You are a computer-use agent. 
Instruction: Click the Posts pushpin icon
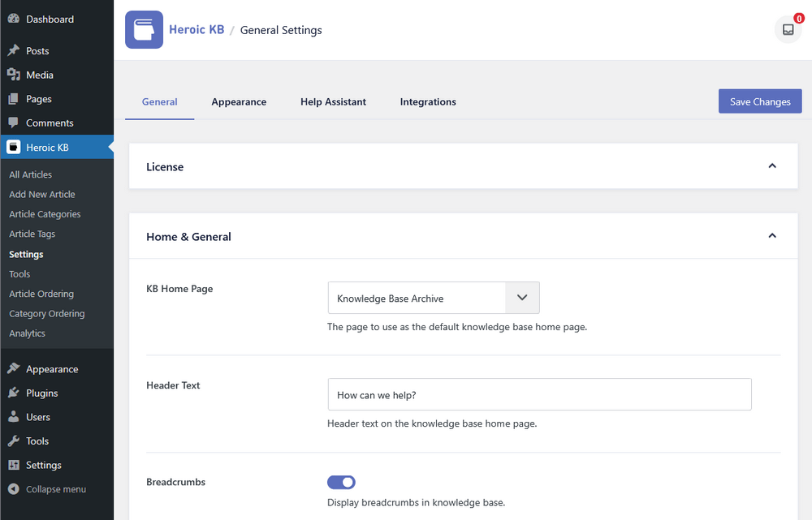coord(14,50)
